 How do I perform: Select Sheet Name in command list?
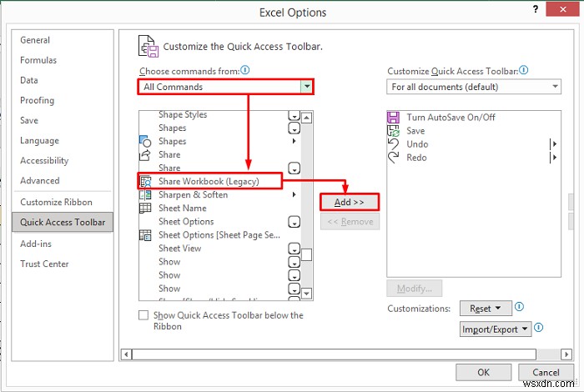pyautogui.click(x=183, y=209)
